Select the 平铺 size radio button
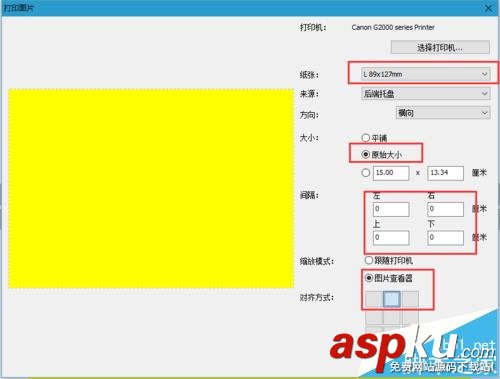Image resolution: width=500 pixels, height=379 pixels. point(366,137)
